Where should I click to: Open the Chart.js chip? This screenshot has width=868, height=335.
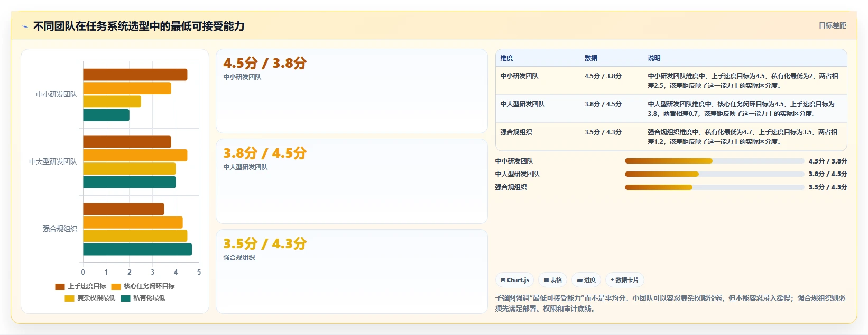514,280
